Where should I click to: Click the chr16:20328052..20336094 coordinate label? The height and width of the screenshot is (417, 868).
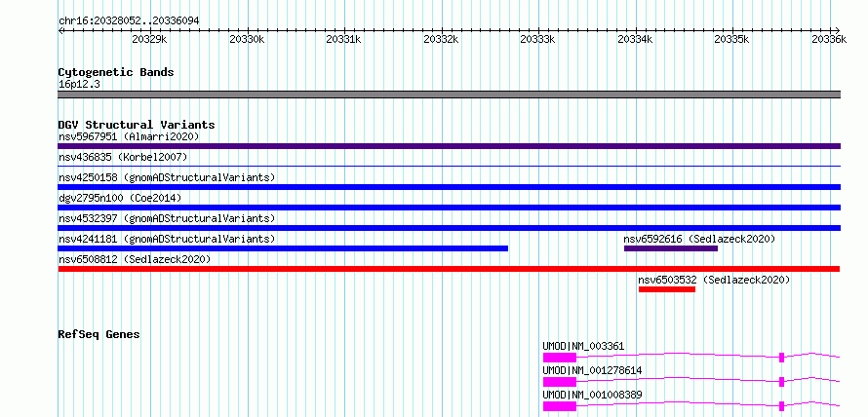pos(129,20)
